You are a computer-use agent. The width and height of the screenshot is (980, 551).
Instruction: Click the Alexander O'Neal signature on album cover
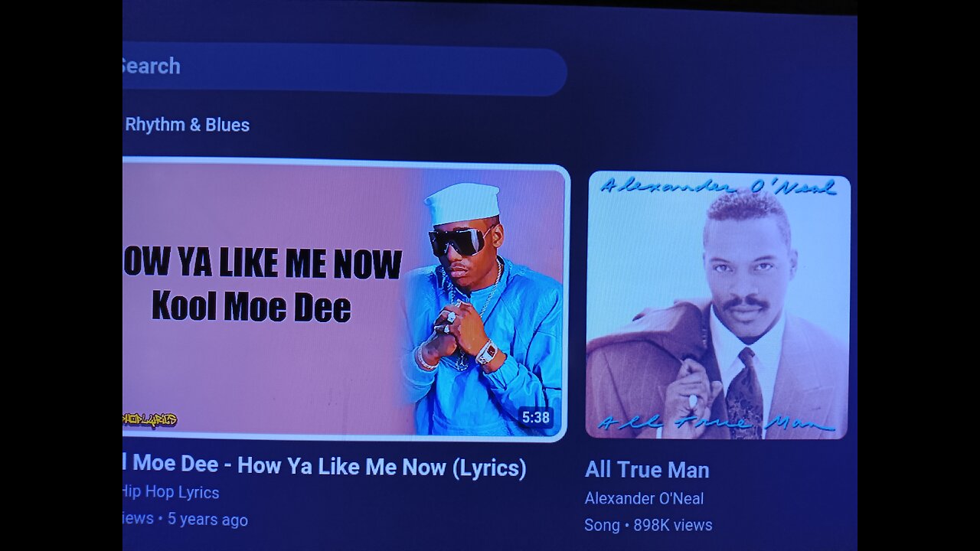717,186
